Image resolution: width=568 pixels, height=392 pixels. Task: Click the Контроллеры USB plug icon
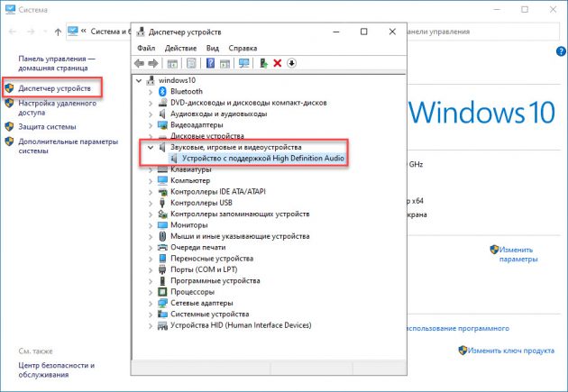point(162,203)
